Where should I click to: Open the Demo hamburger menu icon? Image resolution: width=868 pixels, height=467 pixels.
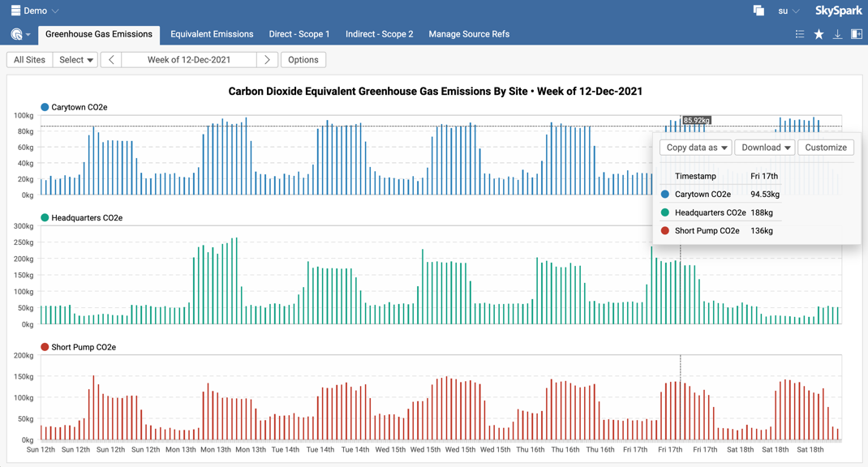[x=15, y=11]
